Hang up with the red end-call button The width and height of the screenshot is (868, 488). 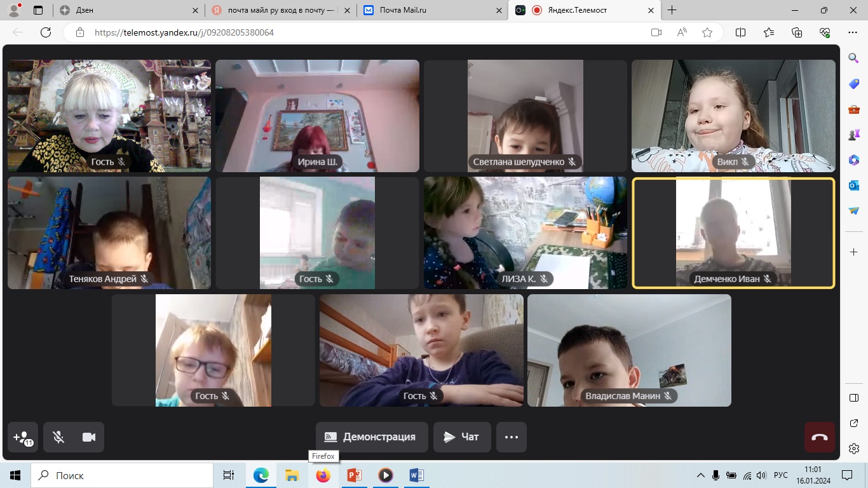(820, 437)
